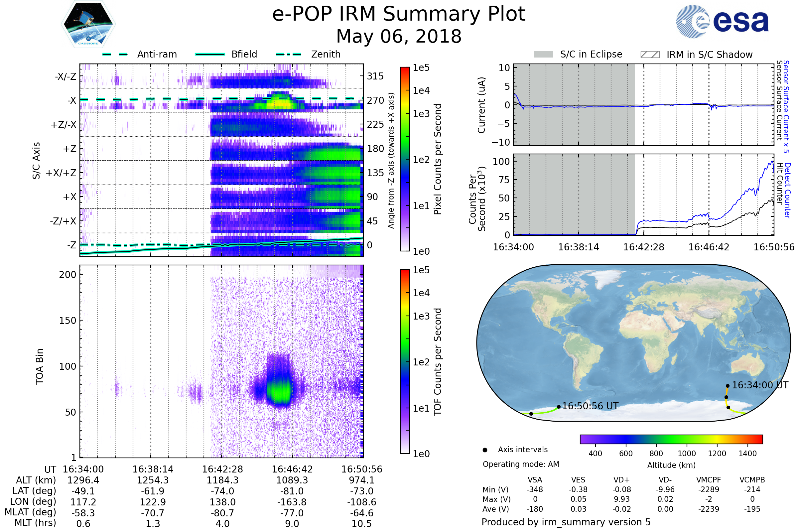Click the Zenith dash-dot legend line
This screenshot has height=532, width=798.
point(289,54)
